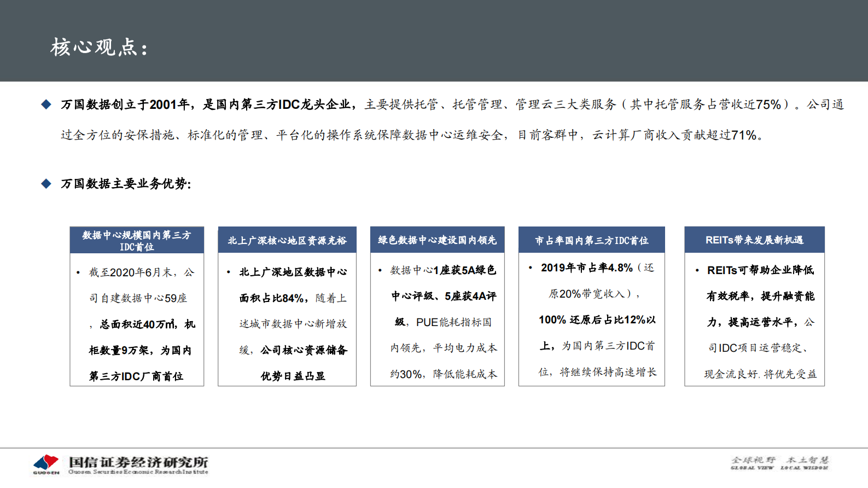Image resolution: width=868 pixels, height=488 pixels.
Task: Click the text 数据中心1座获5A绿色
Action: (x=443, y=270)
